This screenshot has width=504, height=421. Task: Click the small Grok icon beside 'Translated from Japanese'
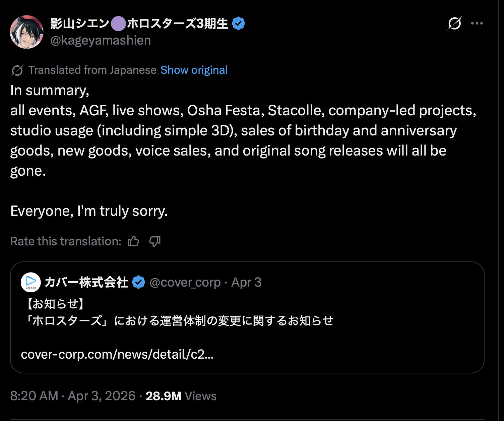click(x=17, y=70)
